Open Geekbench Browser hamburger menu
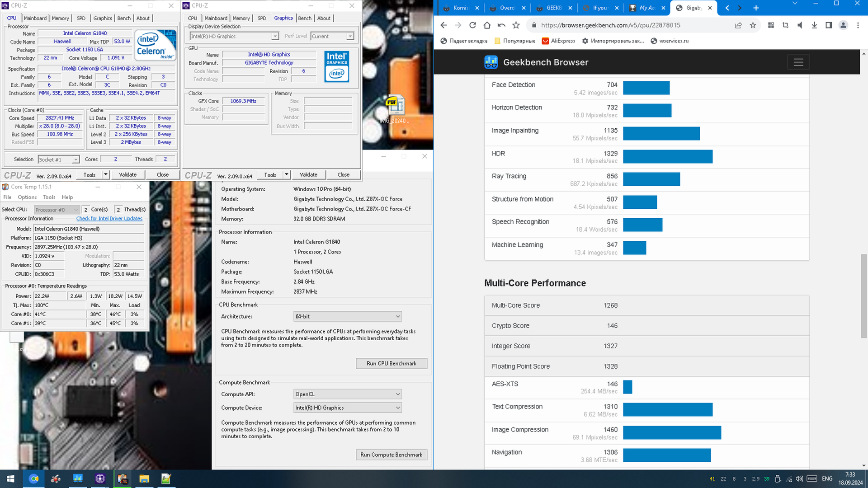Screen dimensions: 868x488 pos(798,62)
